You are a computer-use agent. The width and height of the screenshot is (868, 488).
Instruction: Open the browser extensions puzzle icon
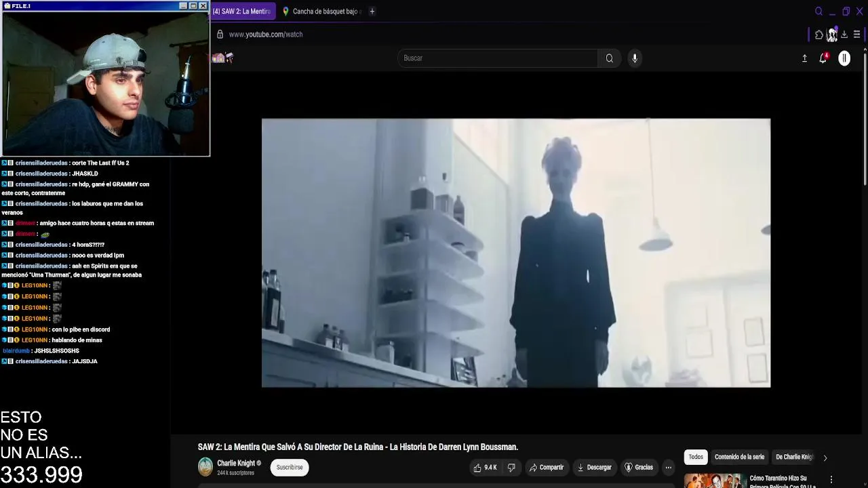click(819, 35)
